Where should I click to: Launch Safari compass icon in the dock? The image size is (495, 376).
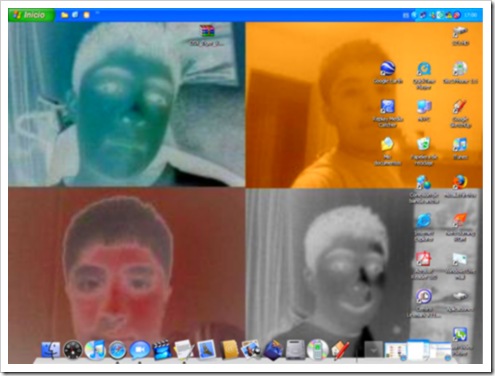117,350
